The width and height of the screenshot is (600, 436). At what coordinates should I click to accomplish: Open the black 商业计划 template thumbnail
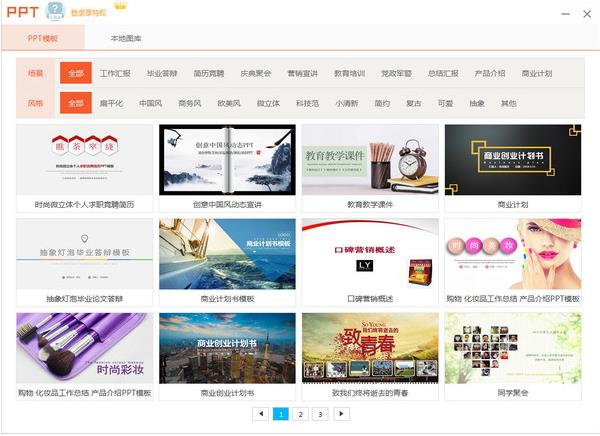click(513, 160)
